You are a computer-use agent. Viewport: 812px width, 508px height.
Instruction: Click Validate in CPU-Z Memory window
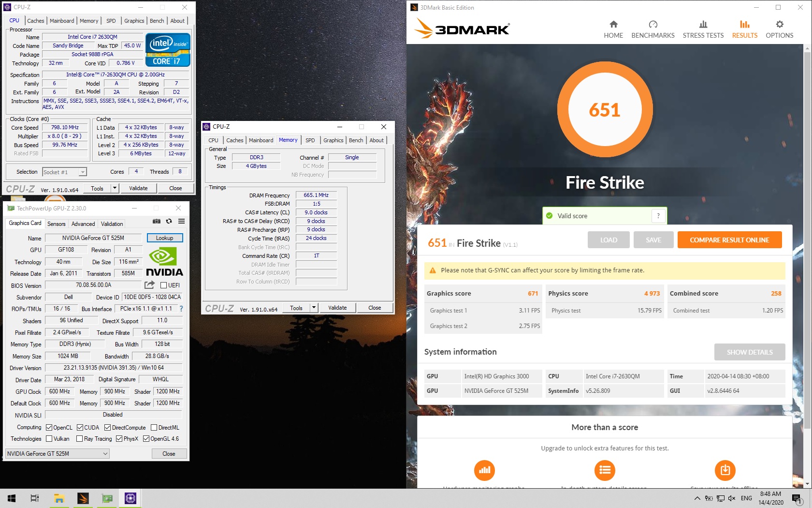[337, 308]
